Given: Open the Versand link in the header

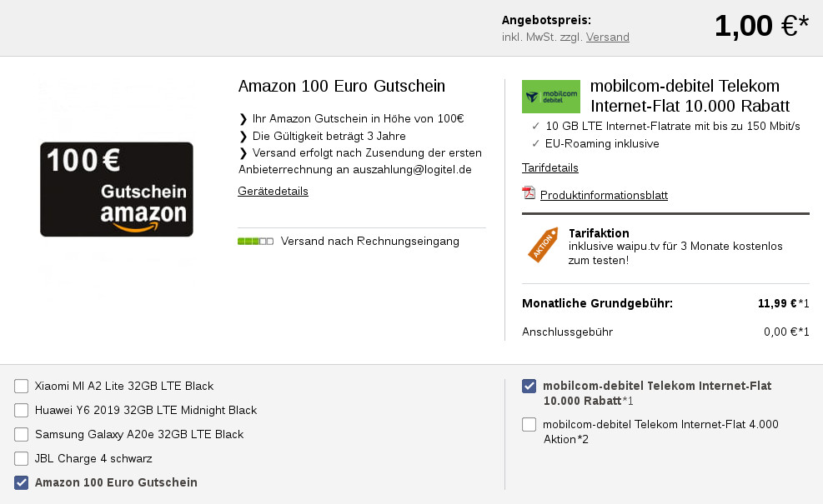Looking at the screenshot, I should [607, 37].
